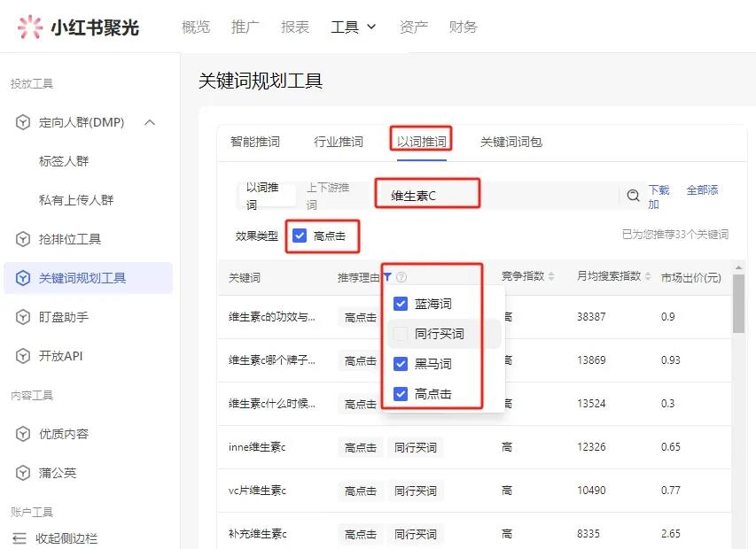This screenshot has width=756, height=549.
Task: Enable the 同行买词 filter checkbox
Action: (398, 334)
